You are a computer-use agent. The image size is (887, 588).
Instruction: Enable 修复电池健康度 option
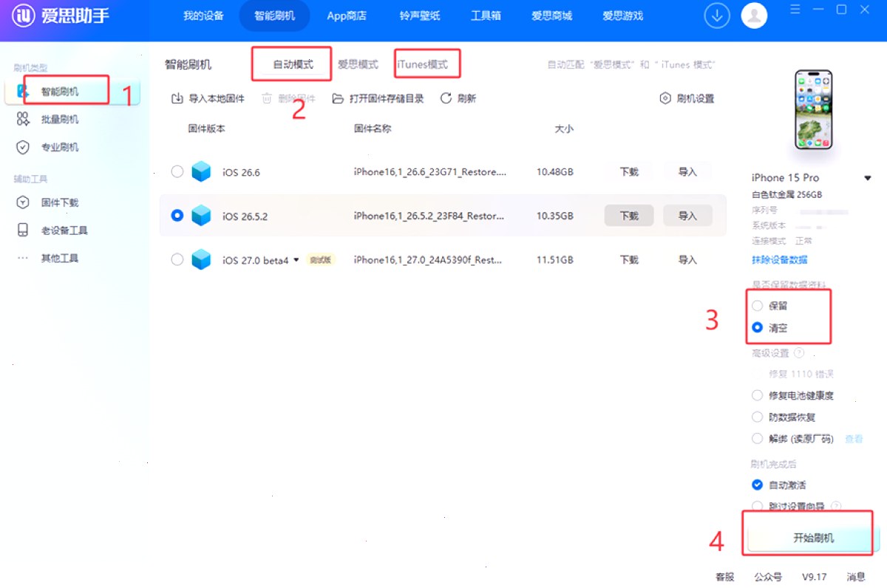point(757,395)
